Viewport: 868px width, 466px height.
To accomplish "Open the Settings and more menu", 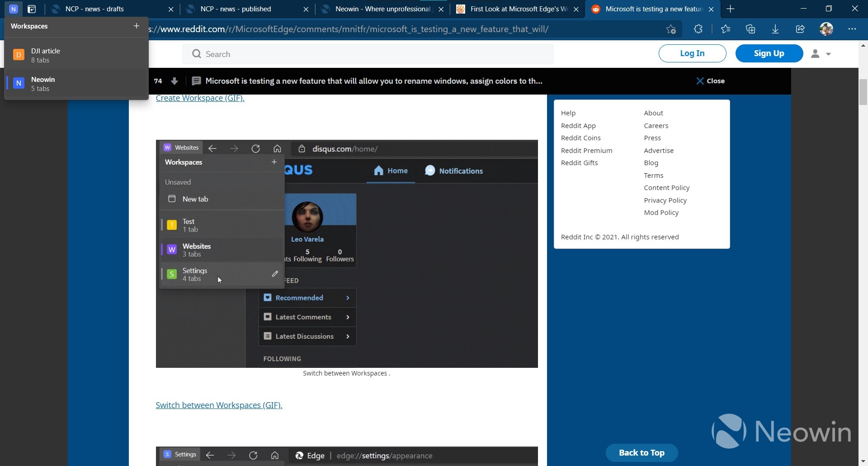I will pos(853,29).
